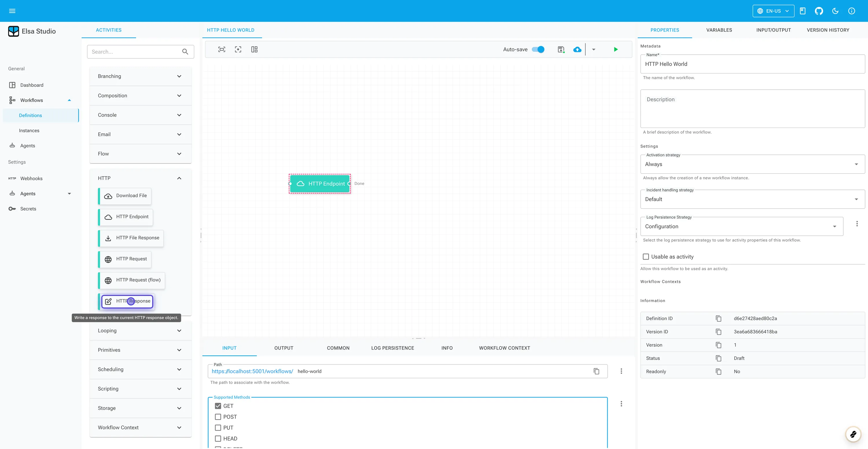Expand the Branching activity category
Viewport: 868px width, 449px height.
click(141, 76)
